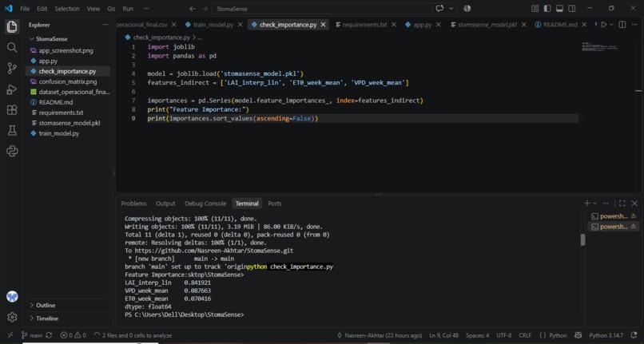644x344 pixels.
Task: Close the terminal panel
Action: 634,204
